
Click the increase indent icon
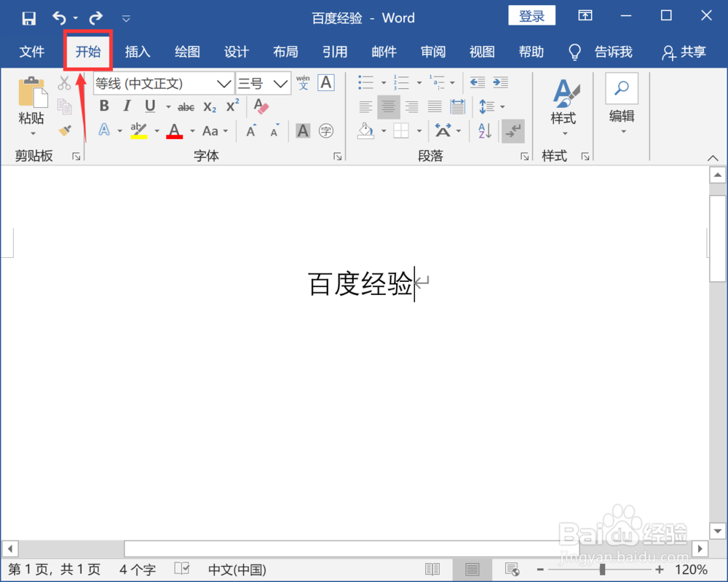tap(501, 83)
